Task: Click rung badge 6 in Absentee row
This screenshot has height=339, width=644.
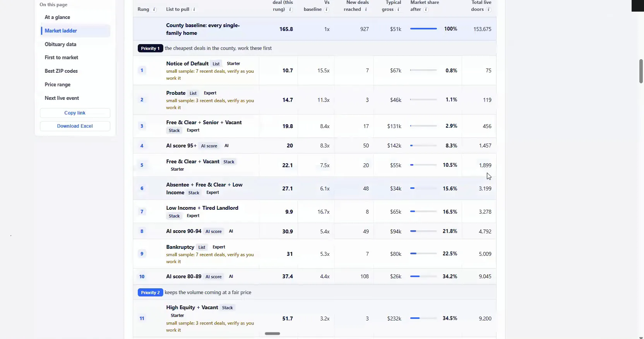Action: point(142,188)
